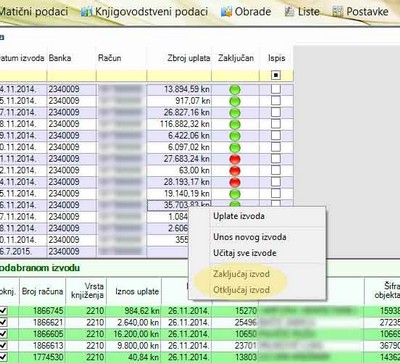The image size is (400, 363).
Task: Open the Knjigovodstveni podaci menu icon
Action: 87,12
